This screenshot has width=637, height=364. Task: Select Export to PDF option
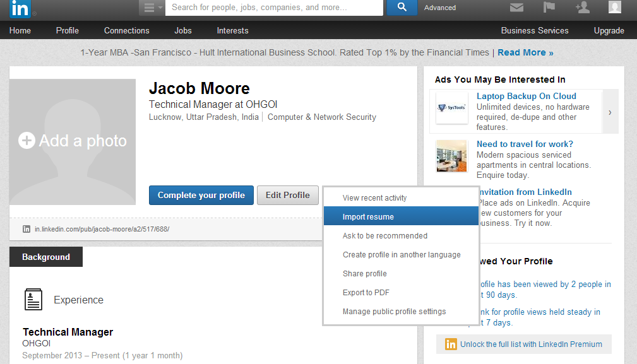coord(402,292)
